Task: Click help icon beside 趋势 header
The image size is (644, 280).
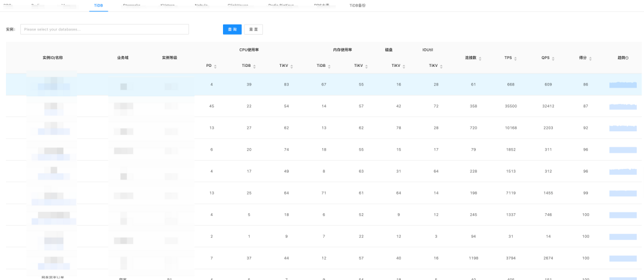Action: pyautogui.click(x=628, y=58)
